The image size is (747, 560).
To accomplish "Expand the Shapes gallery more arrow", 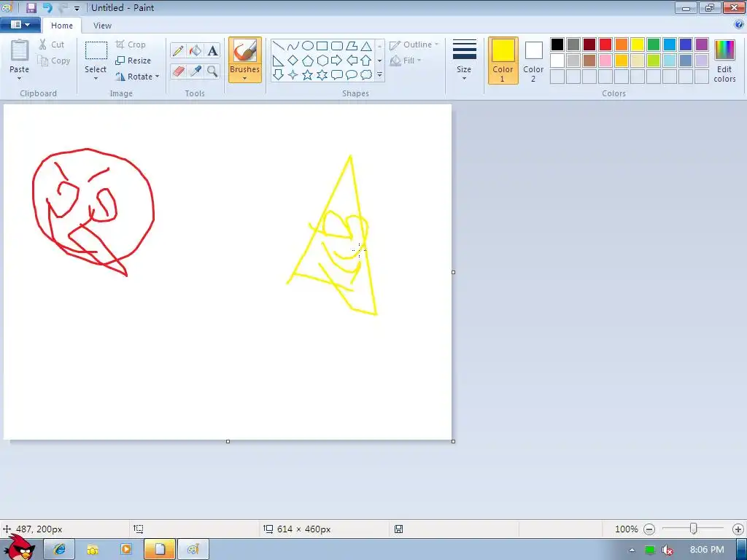I will coord(379,75).
